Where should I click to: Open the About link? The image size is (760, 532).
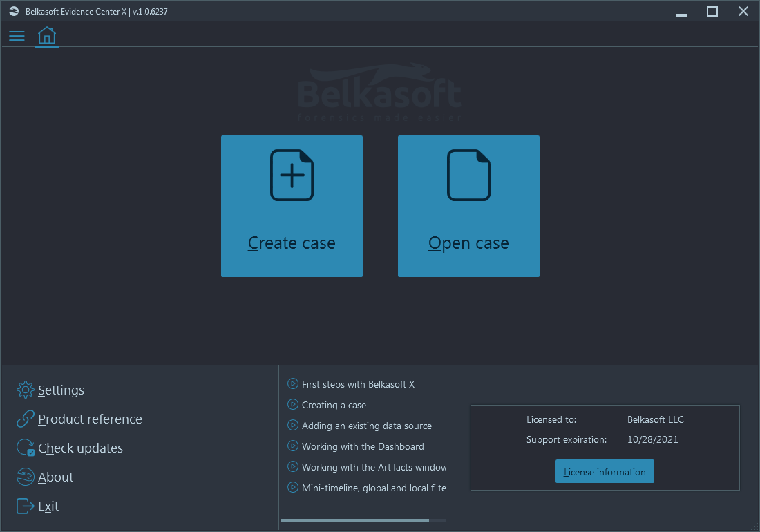tap(56, 477)
